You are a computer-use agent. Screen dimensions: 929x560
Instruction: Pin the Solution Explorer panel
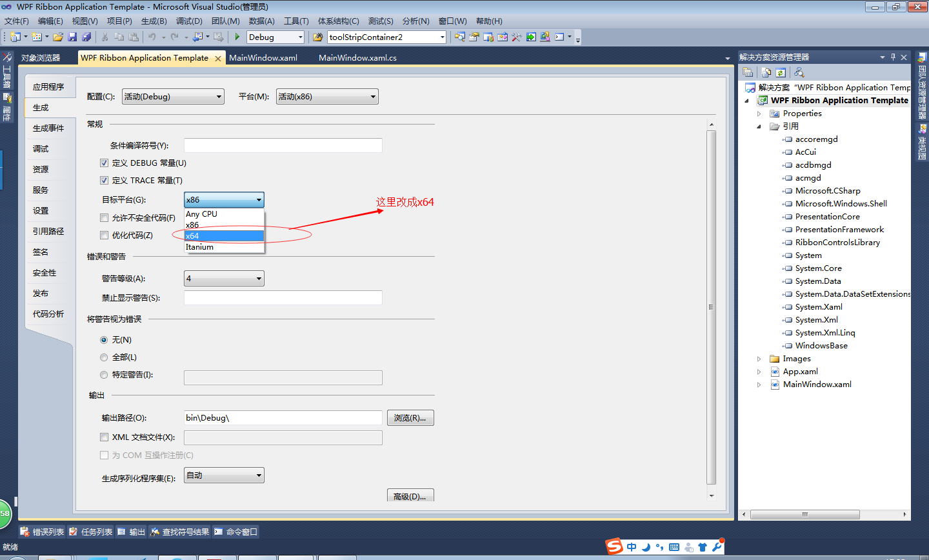click(893, 57)
